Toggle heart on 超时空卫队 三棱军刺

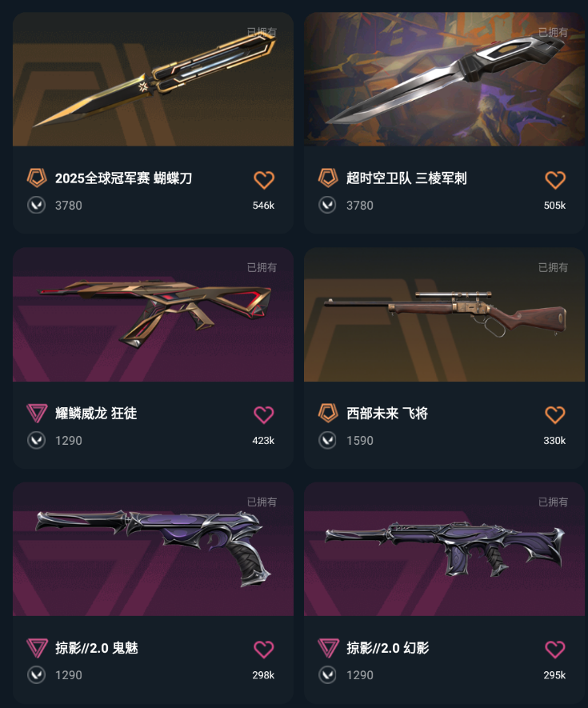(x=555, y=180)
